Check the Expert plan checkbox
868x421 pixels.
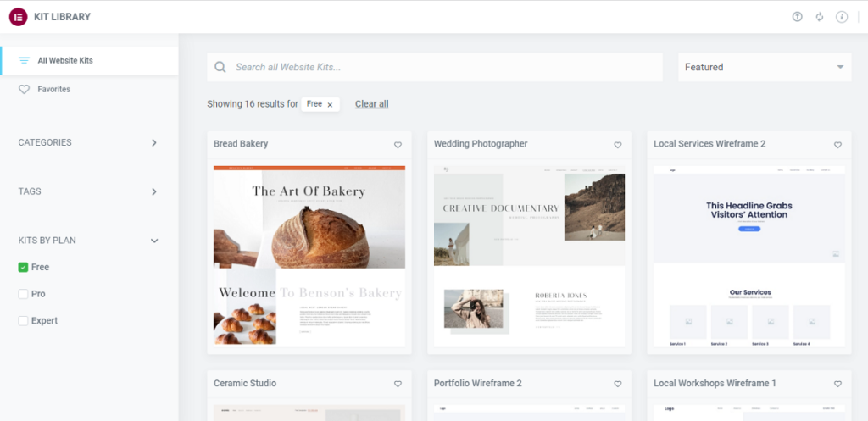tap(23, 321)
